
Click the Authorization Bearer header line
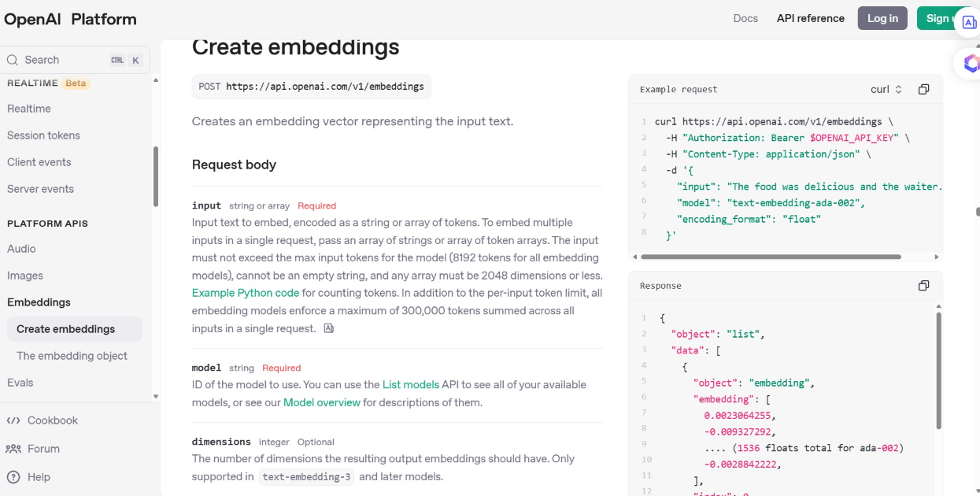[x=787, y=138]
